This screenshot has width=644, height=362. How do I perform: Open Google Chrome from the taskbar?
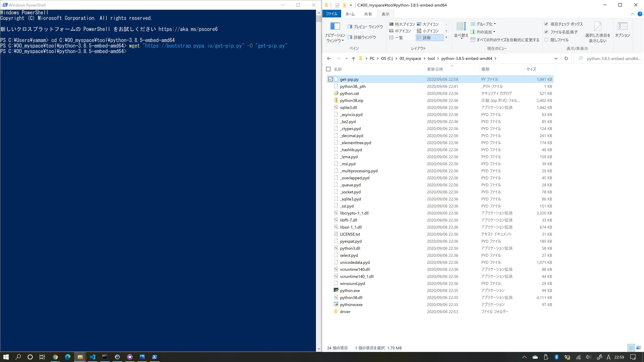[55, 357]
